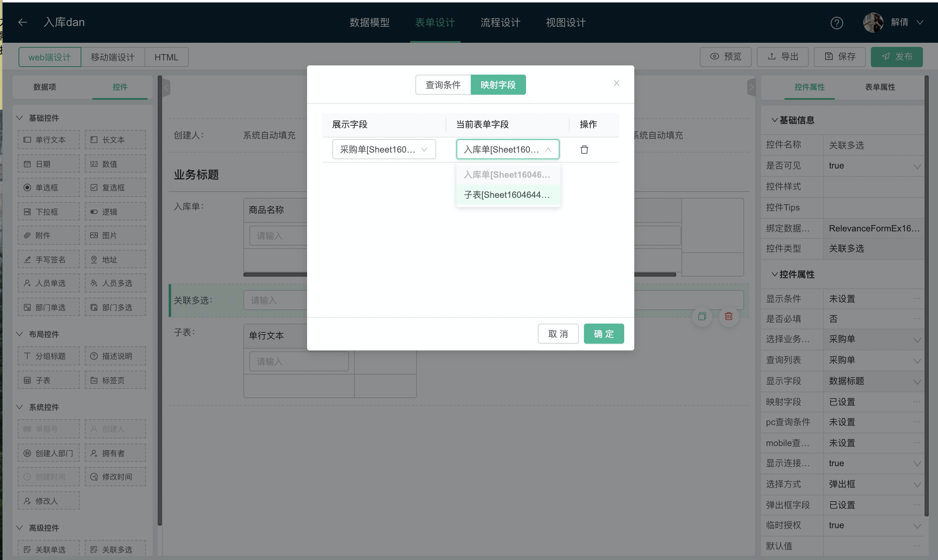
Task: Collapse the 高级控件 section
Action: [x=19, y=528]
